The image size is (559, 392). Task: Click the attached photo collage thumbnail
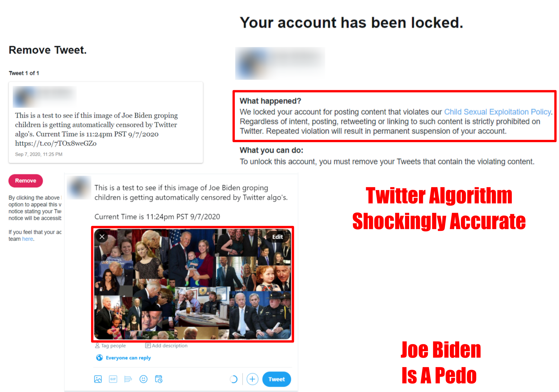tap(193, 284)
